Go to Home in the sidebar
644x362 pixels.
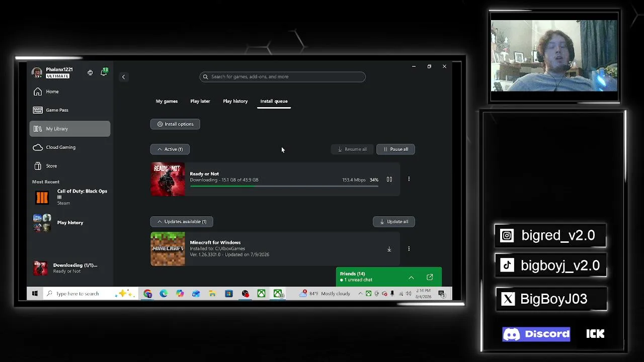pyautogui.click(x=70, y=92)
